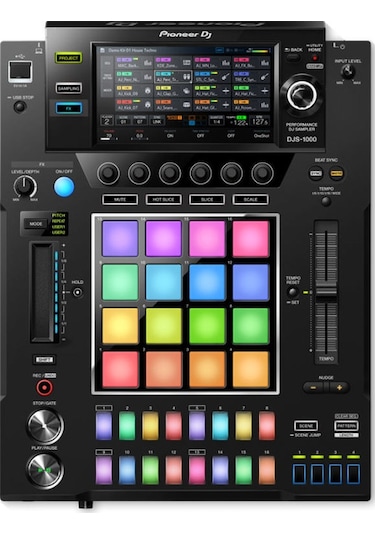The image size is (375, 535).
Task: Toggle green step key 15
Action: click(243, 470)
